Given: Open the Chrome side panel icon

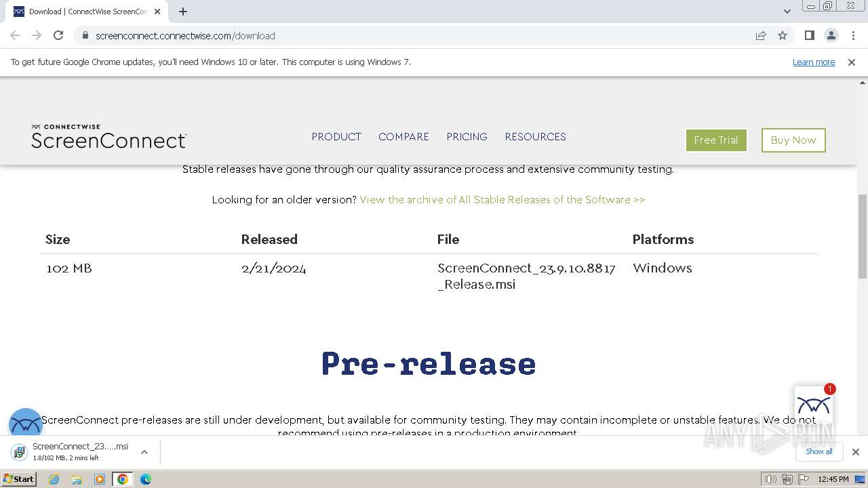Looking at the screenshot, I should tap(809, 35).
